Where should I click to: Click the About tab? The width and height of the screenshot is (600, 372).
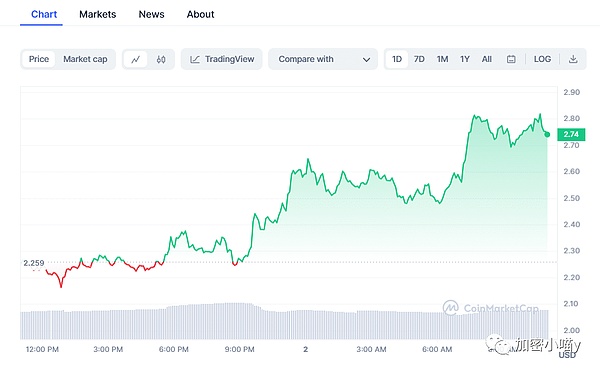click(200, 14)
